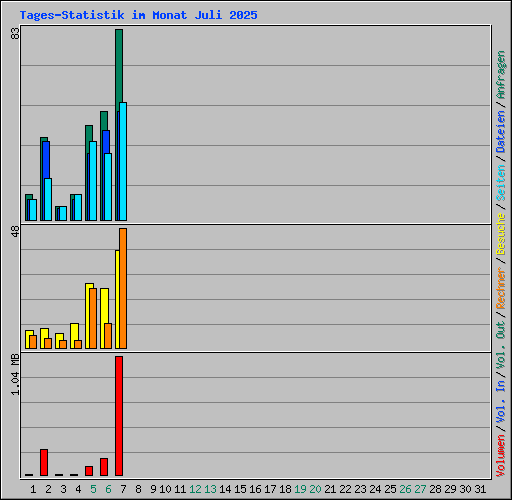
Task: Click the Besuche legend label
Action: (x=500, y=234)
